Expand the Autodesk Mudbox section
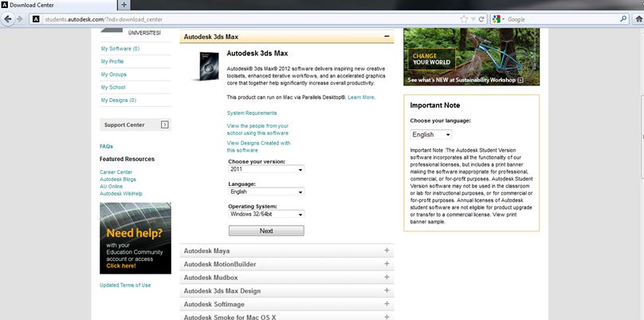 tap(387, 277)
